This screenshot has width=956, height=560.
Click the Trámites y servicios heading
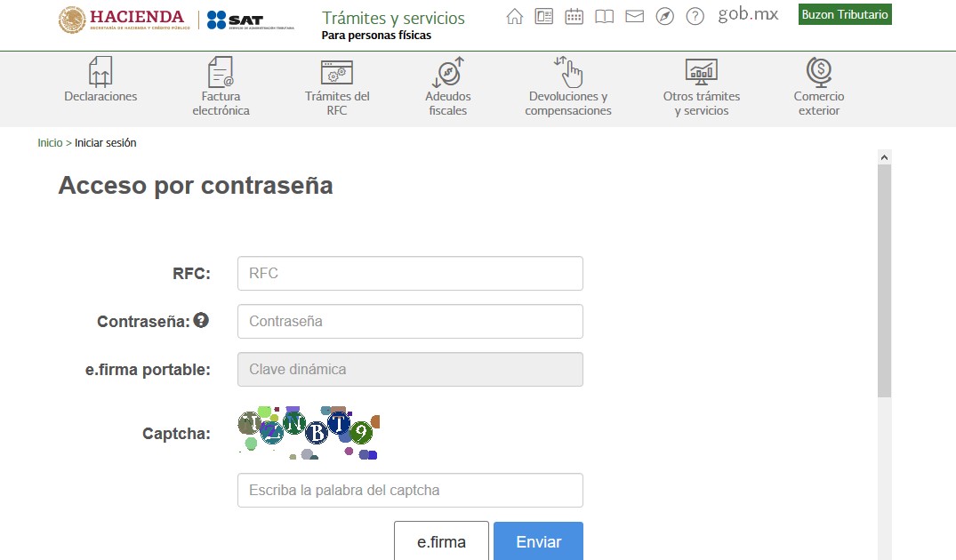393,19
